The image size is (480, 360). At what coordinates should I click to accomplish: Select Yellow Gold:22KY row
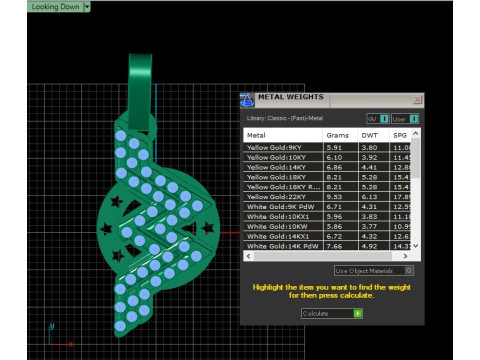click(327, 197)
